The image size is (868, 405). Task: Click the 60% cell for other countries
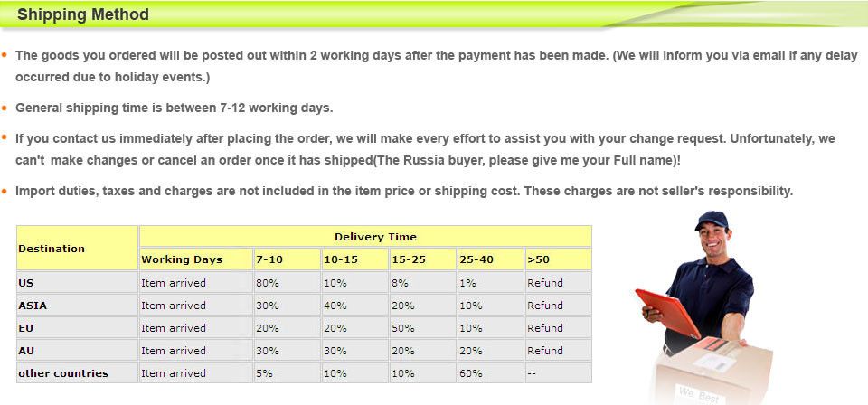tap(490, 373)
